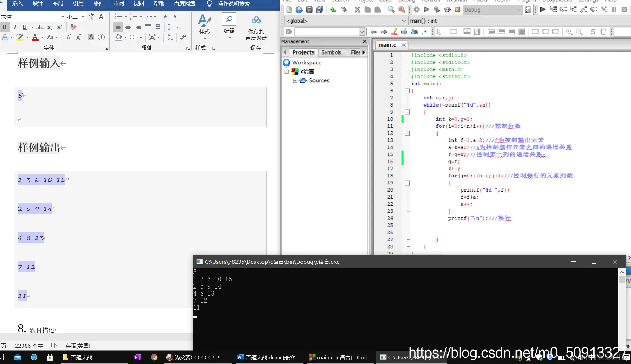Abort build with red stop icon
Screen dimensions: 631x364
click(457, 10)
